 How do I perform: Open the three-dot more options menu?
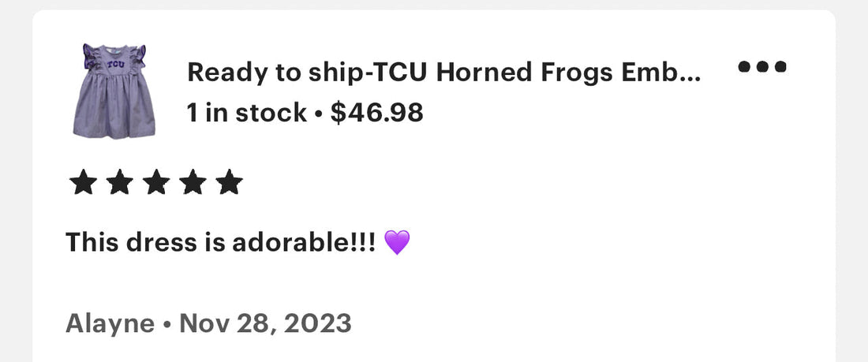coord(762,67)
